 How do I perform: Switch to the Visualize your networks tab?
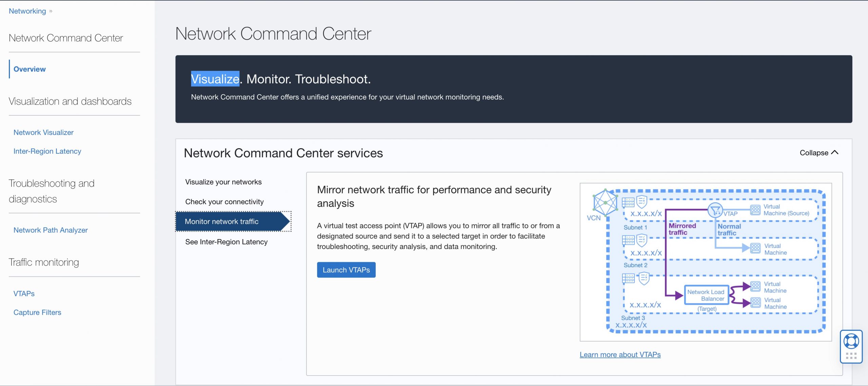pos(223,181)
